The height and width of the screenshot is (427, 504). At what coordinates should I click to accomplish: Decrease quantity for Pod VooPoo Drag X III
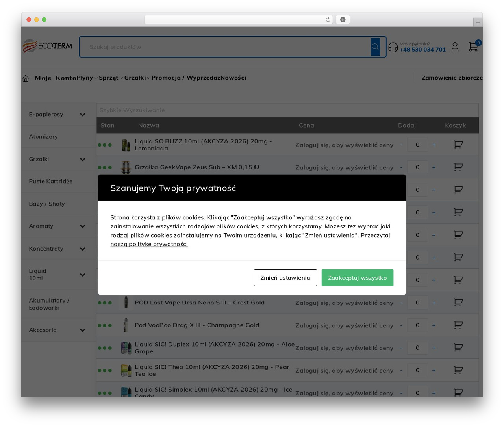[401, 325]
